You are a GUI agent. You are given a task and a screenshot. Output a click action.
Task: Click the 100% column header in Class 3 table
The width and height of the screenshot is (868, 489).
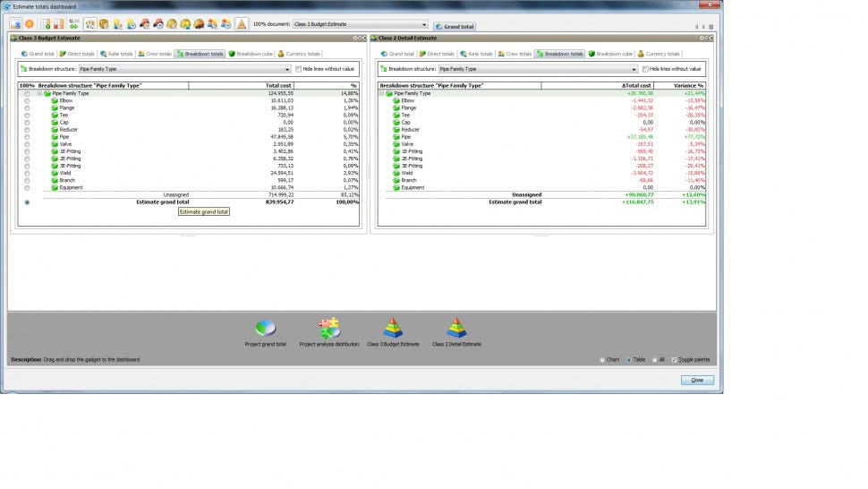point(27,86)
